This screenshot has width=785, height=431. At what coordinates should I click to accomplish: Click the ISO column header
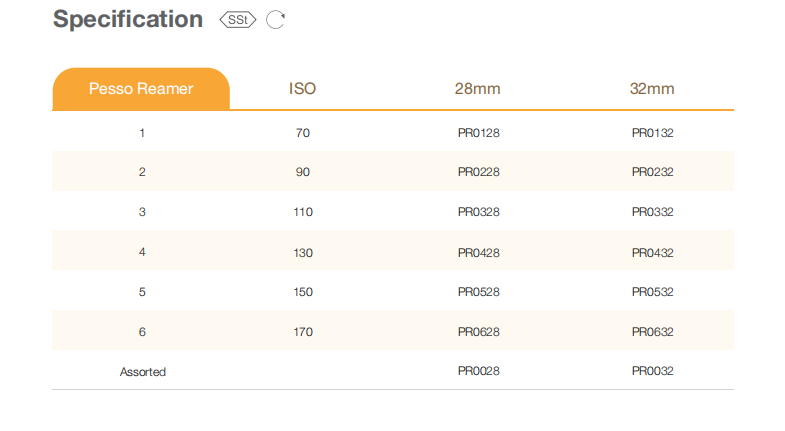[302, 89]
